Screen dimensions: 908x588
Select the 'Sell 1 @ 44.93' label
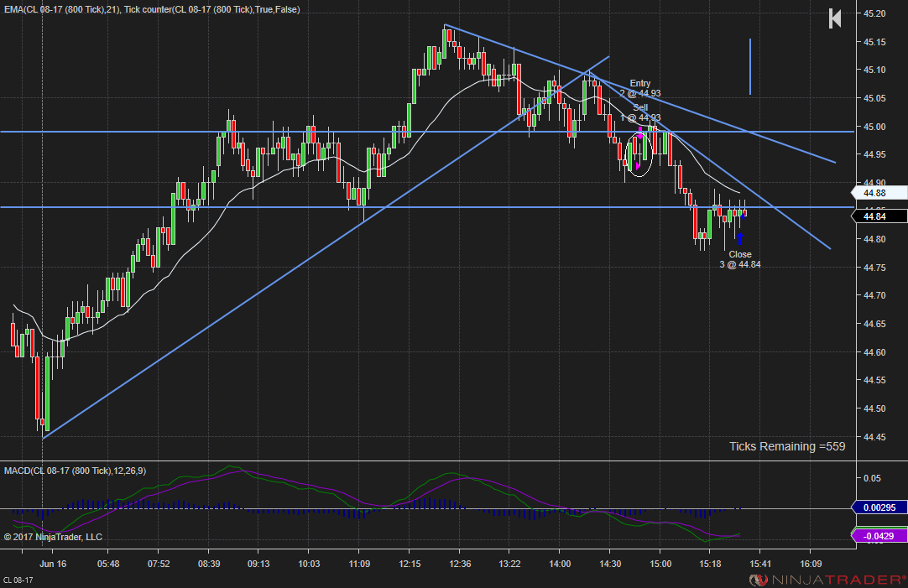[640, 113]
